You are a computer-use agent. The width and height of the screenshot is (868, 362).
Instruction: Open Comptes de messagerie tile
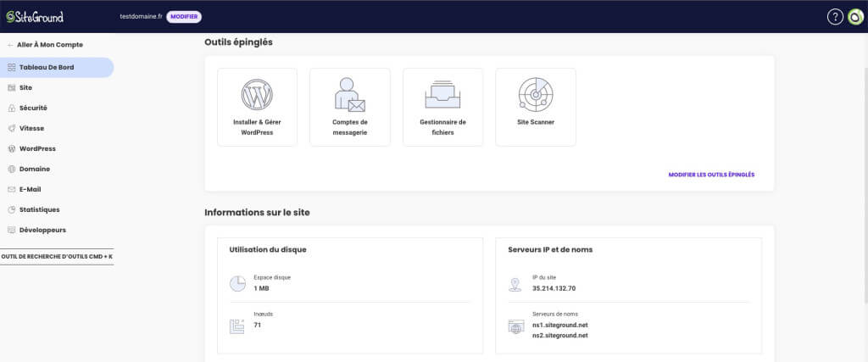[x=350, y=108]
